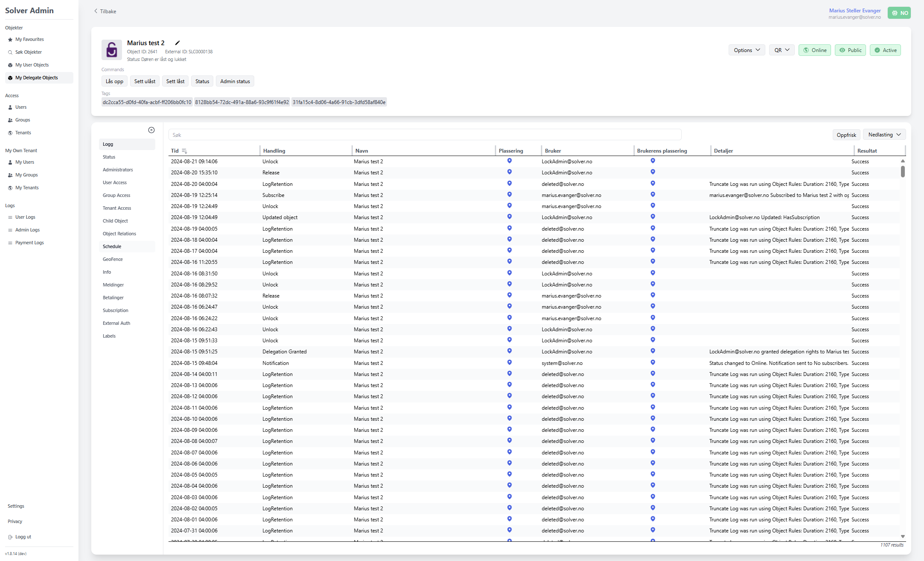Click the purple unlocked padlock object icon

click(x=112, y=50)
